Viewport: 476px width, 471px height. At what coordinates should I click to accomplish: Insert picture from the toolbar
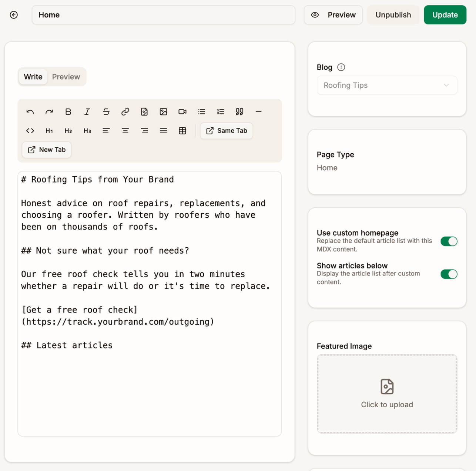(163, 111)
